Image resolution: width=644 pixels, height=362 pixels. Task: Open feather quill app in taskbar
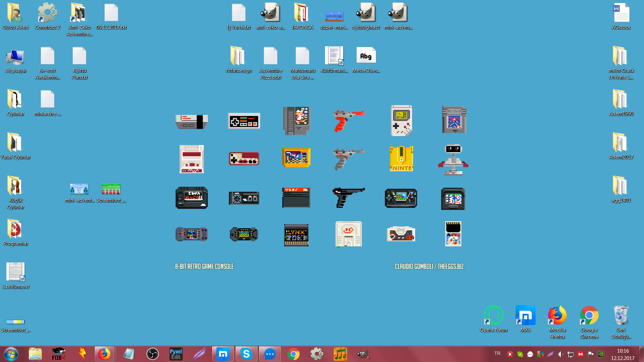[x=200, y=354]
